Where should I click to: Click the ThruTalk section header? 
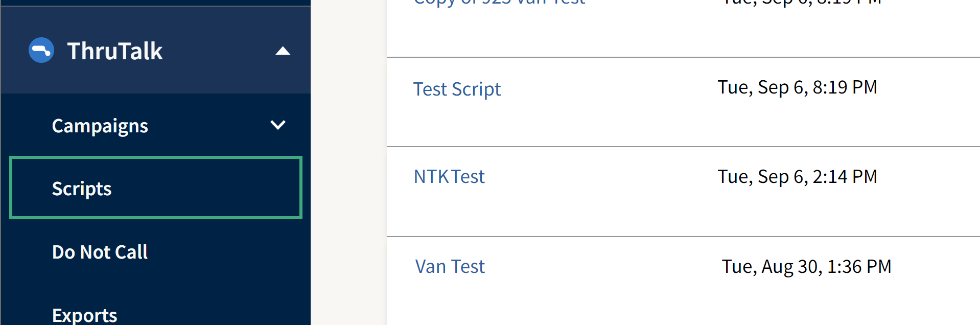click(114, 50)
